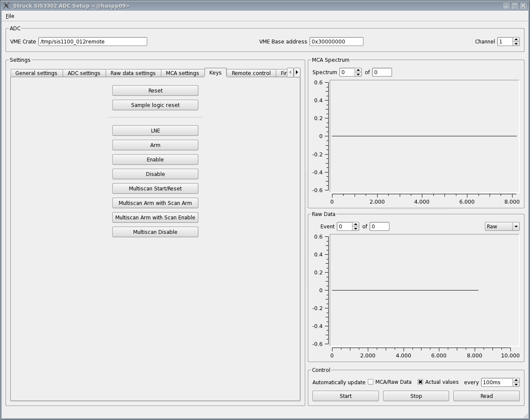Toggle the Actual values checkbox
The width and height of the screenshot is (530, 420).
tap(421, 382)
